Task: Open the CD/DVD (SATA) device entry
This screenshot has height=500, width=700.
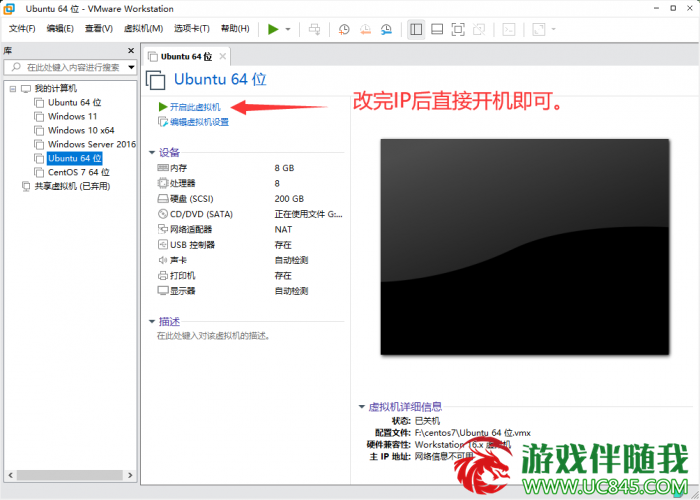Action: point(201,214)
